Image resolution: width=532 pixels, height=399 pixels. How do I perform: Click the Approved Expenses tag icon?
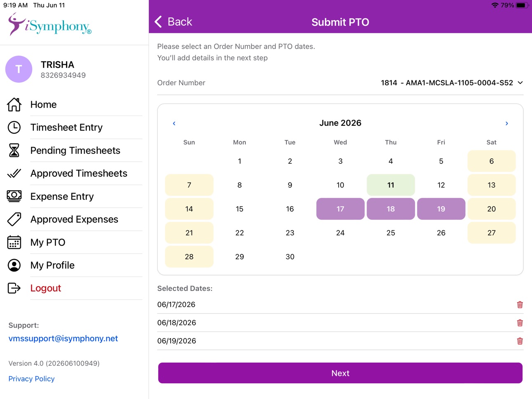(14, 219)
